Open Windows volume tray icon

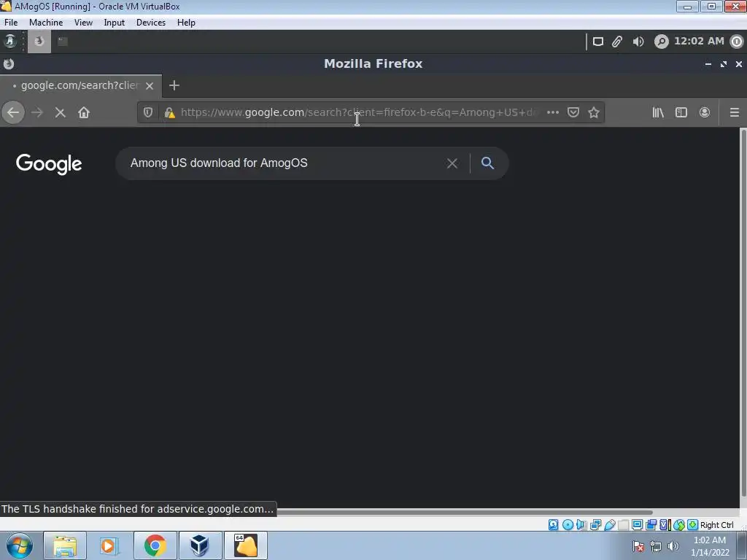673,547
